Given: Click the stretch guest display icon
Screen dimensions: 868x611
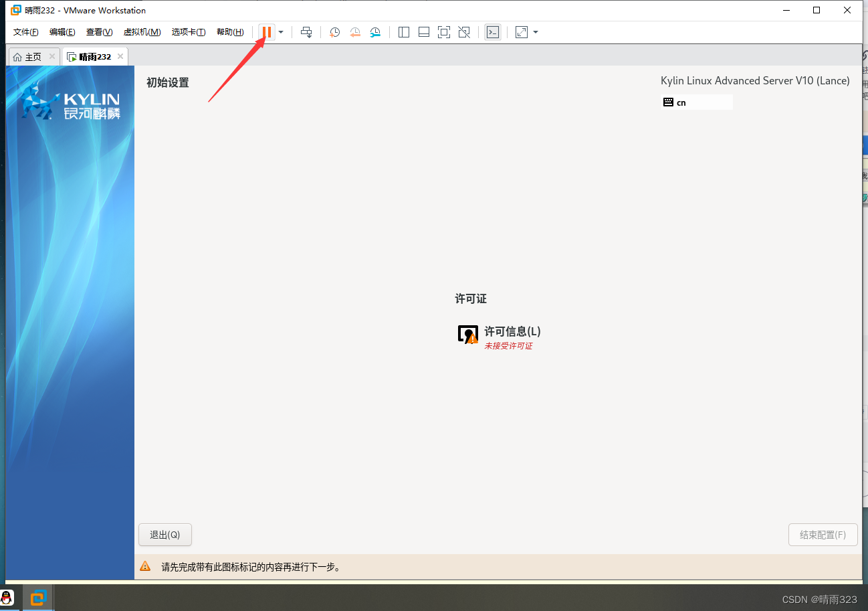Looking at the screenshot, I should (522, 32).
